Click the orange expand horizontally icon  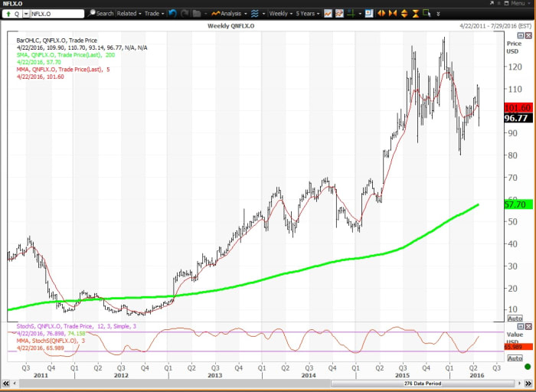pos(381,14)
